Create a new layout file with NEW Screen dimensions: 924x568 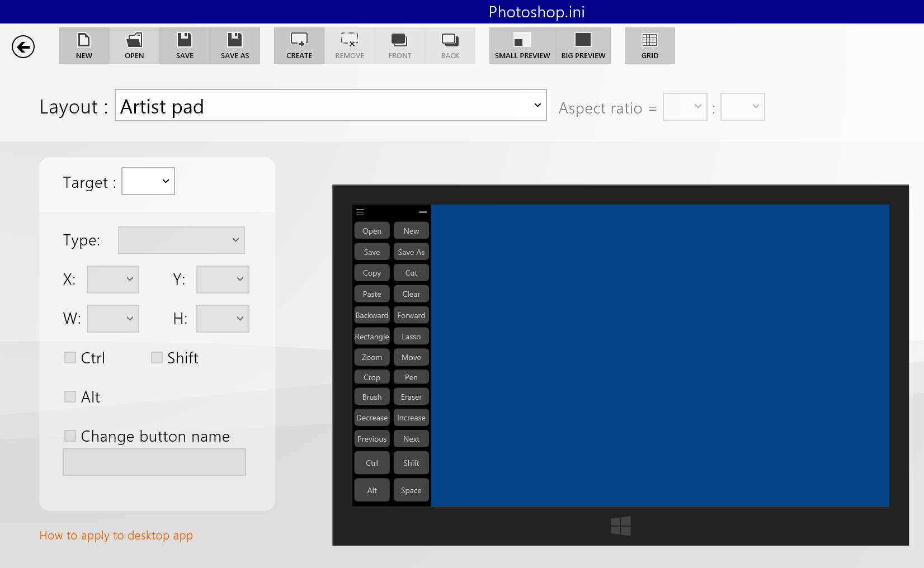[84, 45]
